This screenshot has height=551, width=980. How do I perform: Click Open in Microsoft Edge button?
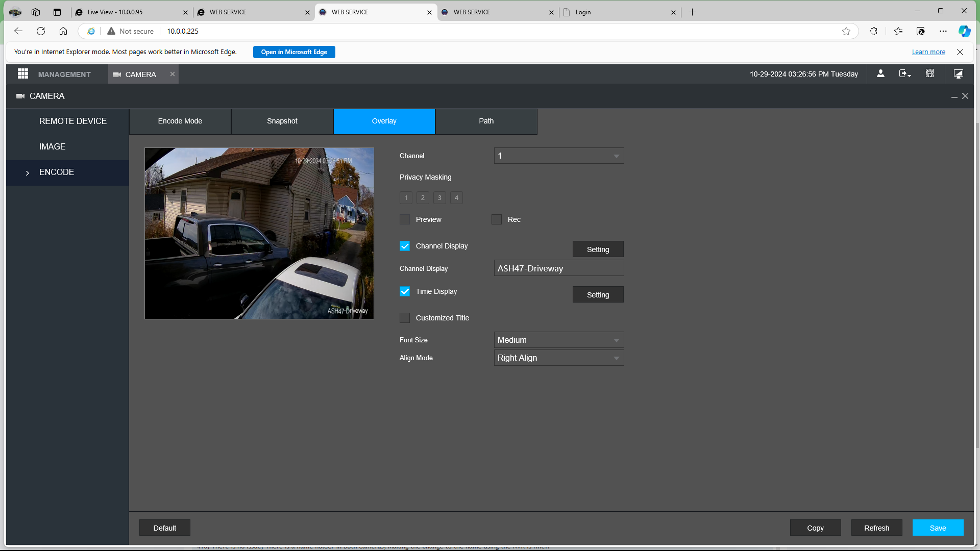tap(294, 52)
